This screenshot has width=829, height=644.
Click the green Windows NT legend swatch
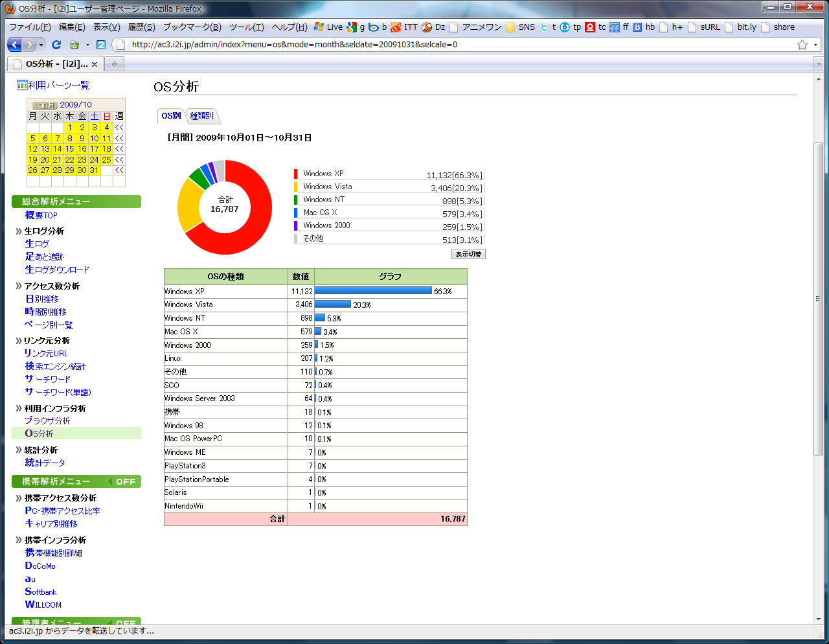coord(296,200)
